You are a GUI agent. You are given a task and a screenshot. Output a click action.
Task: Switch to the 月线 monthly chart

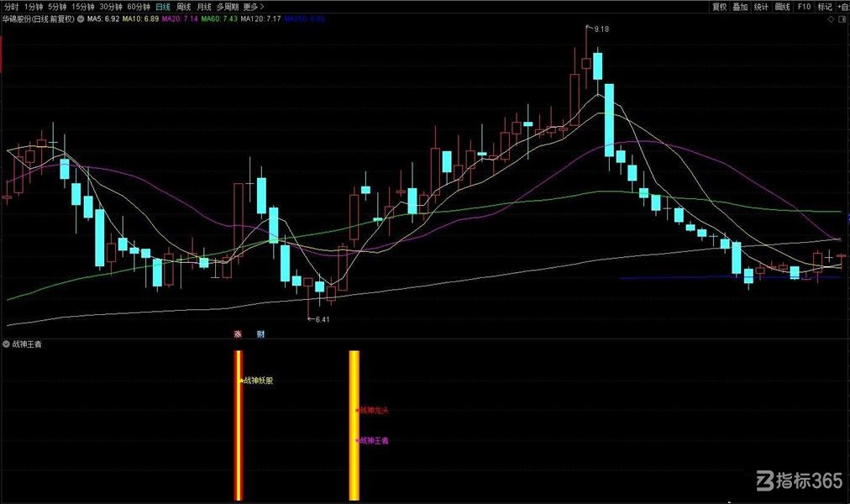[x=204, y=7]
